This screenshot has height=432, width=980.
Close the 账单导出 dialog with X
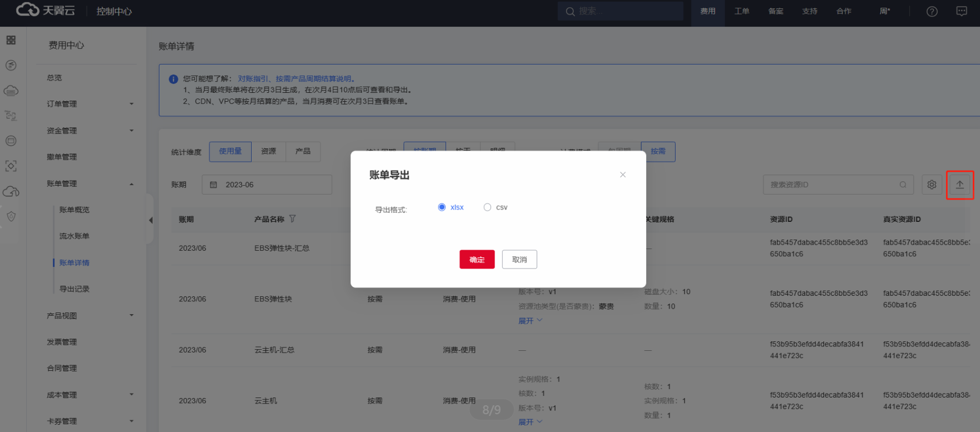623,175
